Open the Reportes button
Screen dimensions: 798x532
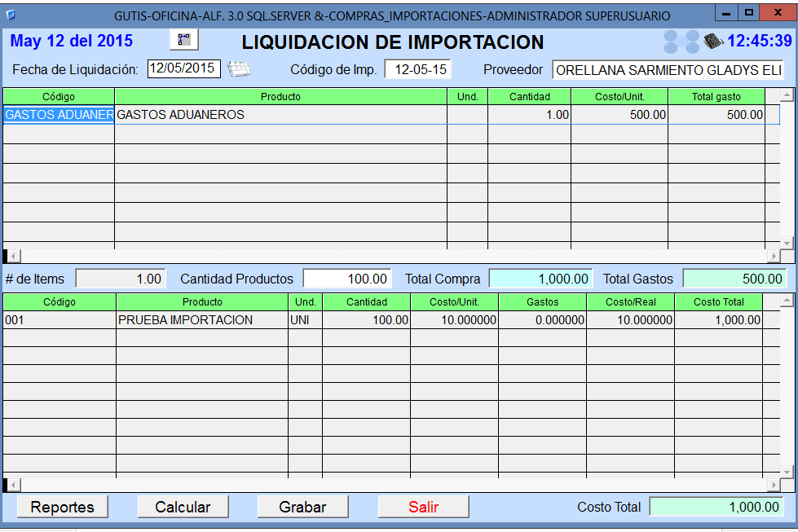point(62,507)
